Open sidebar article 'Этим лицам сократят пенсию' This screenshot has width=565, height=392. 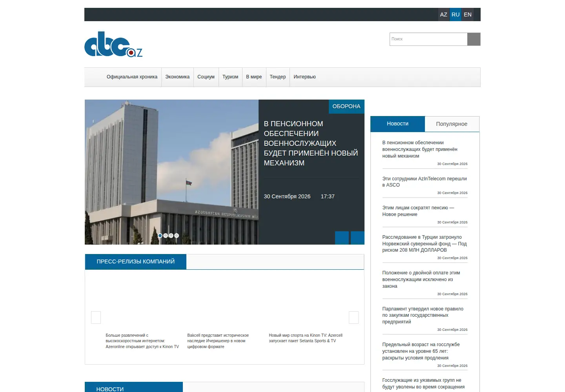point(418,211)
